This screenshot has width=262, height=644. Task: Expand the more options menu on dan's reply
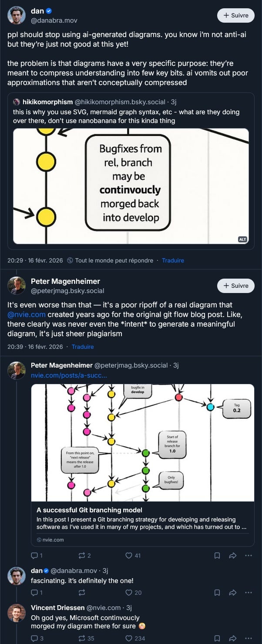click(x=249, y=593)
